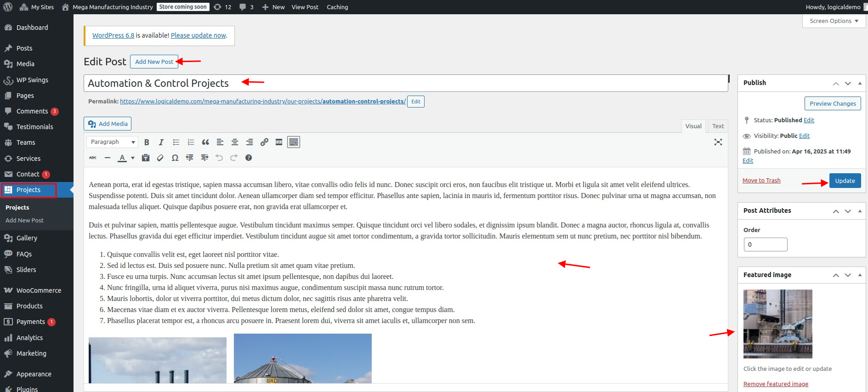Click the Move to Trash link
Screen dimensions: 868x392
761,181
